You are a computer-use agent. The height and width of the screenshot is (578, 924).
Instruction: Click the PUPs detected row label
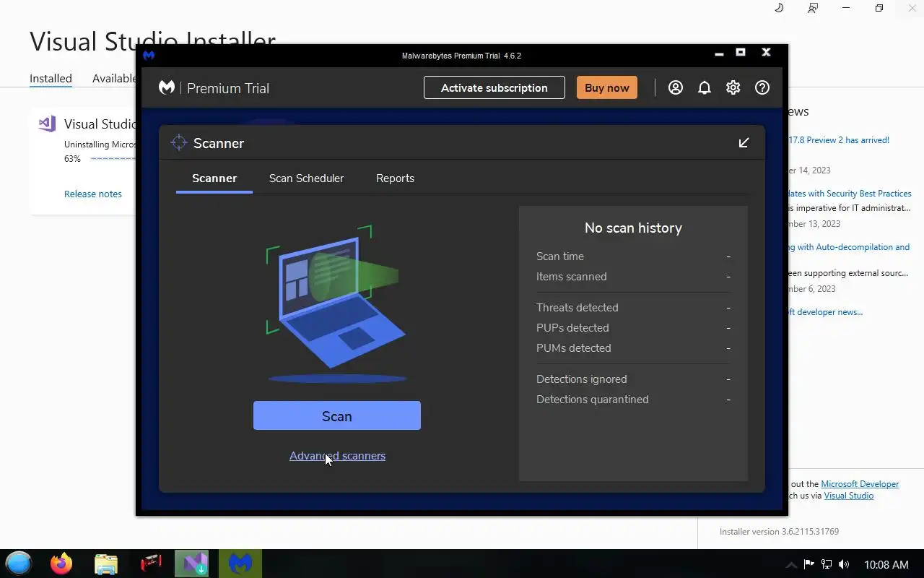572,328
